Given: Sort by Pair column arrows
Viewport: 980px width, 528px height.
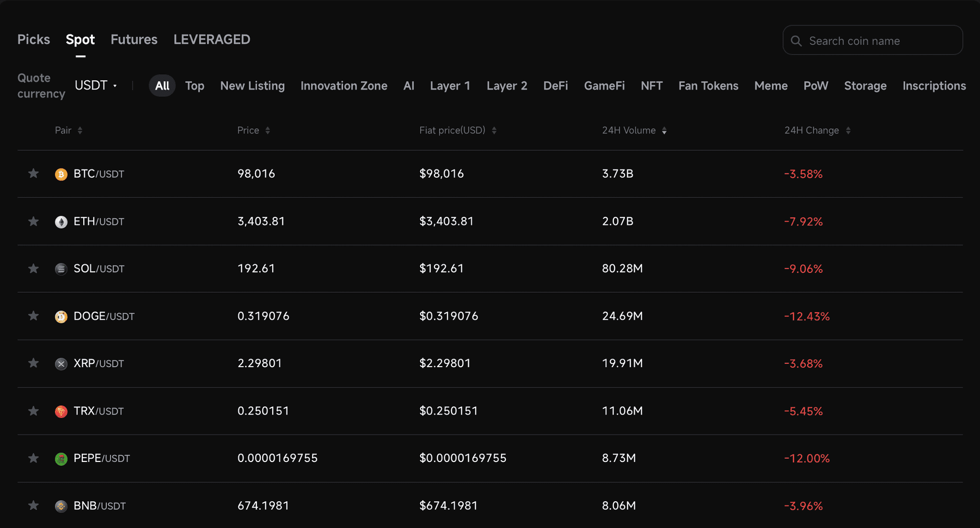Looking at the screenshot, I should pyautogui.click(x=80, y=130).
